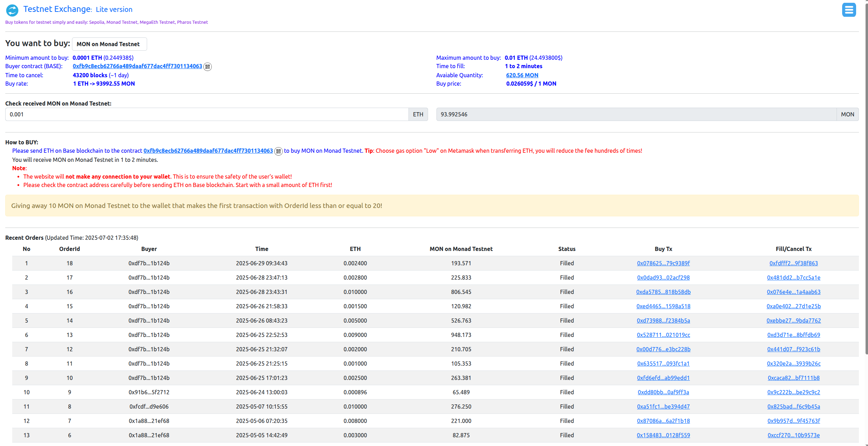This screenshot has height=446, width=868.
Task: Open Buy Tx 0x528711...021019cc link
Action: click(663, 335)
